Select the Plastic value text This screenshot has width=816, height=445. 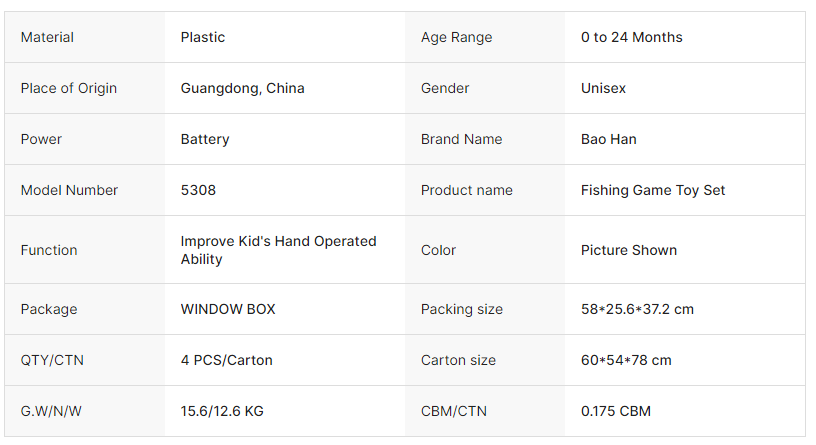(203, 37)
